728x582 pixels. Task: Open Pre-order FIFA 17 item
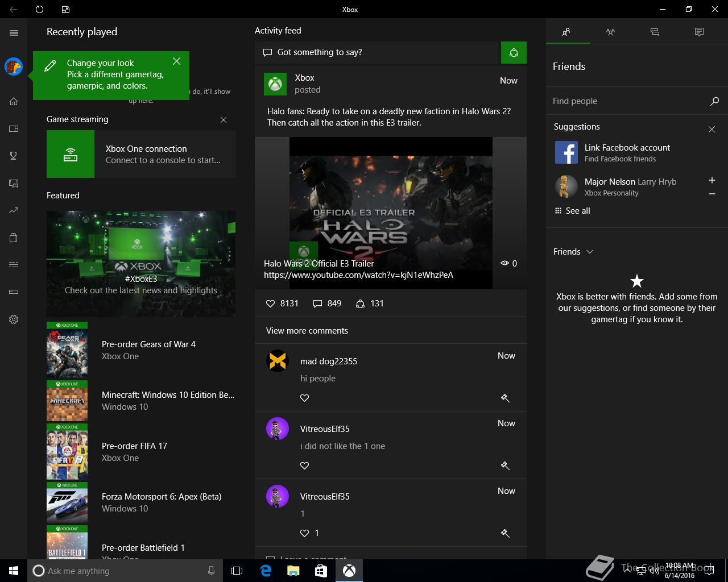(141, 451)
